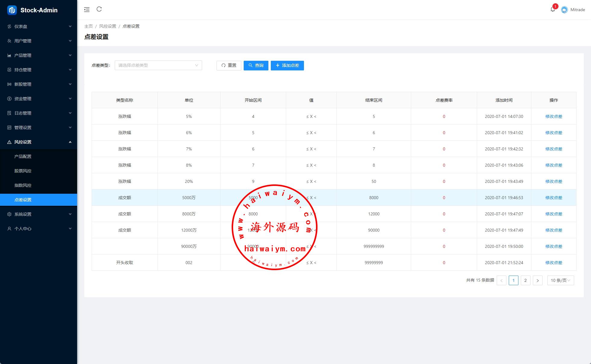Go to page 2 of the table
This screenshot has width=591, height=364.
525,280
